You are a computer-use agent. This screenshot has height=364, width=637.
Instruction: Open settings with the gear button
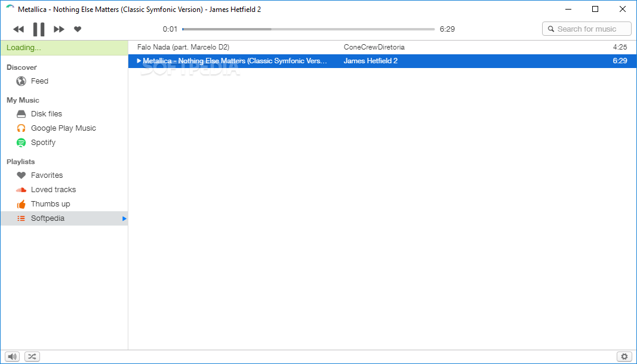click(624, 357)
